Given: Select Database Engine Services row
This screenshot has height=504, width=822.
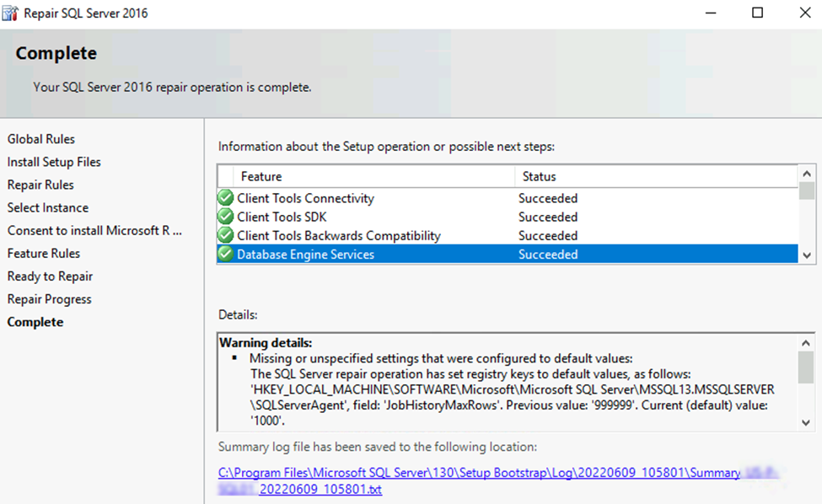Looking at the screenshot, I should pos(508,254).
